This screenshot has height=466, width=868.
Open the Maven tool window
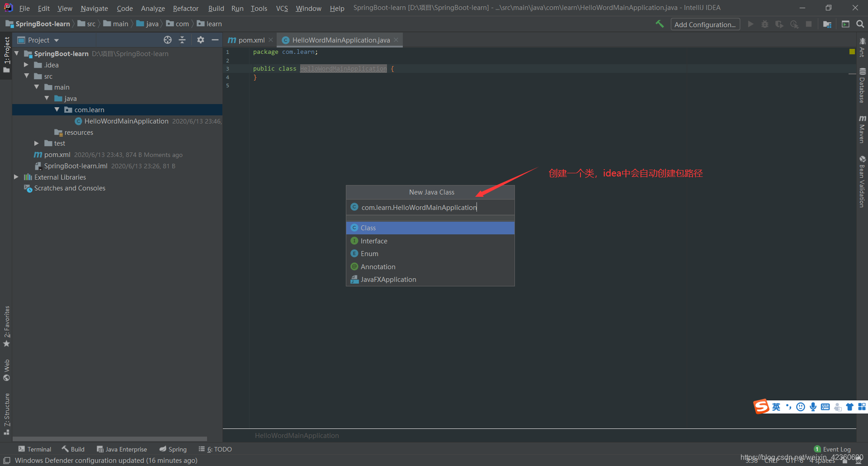coord(862,129)
